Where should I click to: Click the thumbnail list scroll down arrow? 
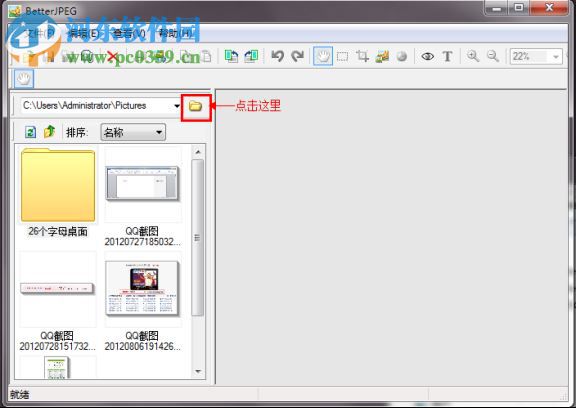coord(198,371)
